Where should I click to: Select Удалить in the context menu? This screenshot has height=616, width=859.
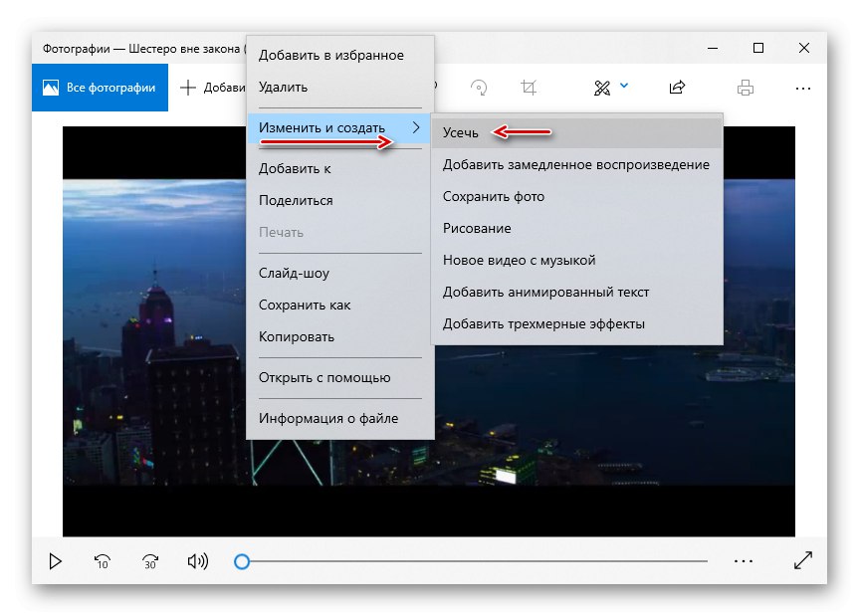click(x=340, y=87)
